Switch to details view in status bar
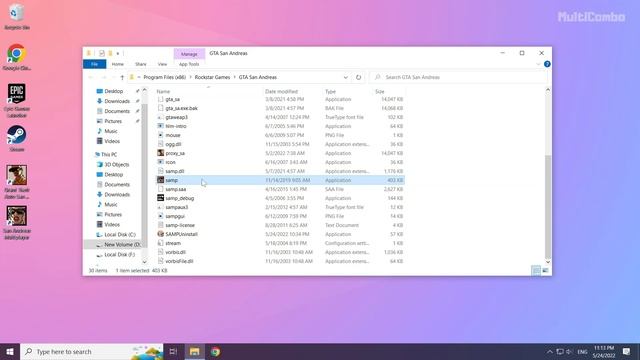 [x=536, y=271]
